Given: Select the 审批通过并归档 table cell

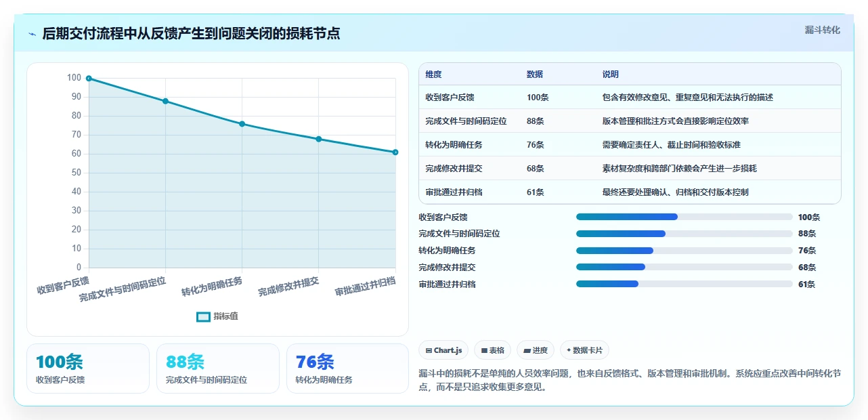Looking at the screenshot, I should (x=454, y=192).
